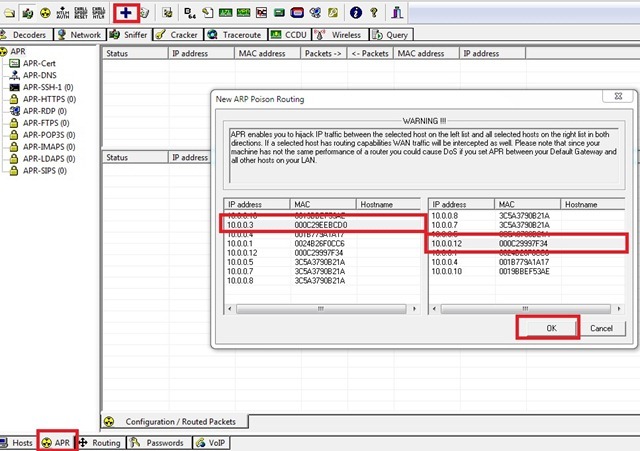
Task: Click the Status column header in upper table
Action: point(135,53)
